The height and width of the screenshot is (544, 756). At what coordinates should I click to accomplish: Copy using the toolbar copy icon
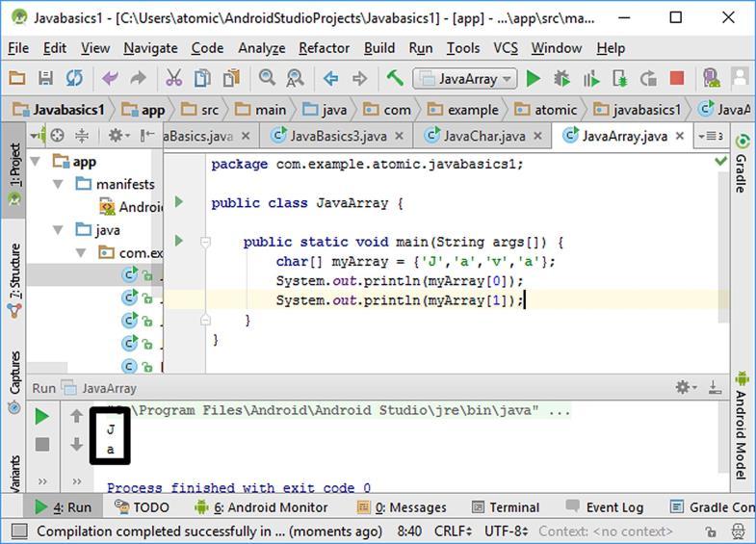pos(202,78)
